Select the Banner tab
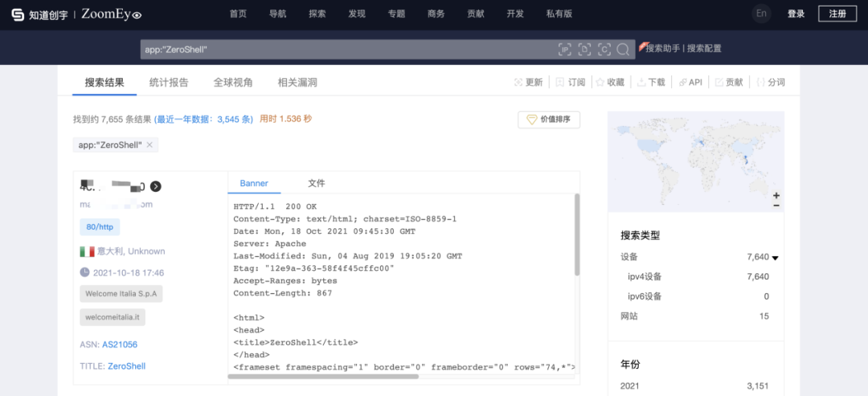This screenshot has width=868, height=396. coord(254,183)
